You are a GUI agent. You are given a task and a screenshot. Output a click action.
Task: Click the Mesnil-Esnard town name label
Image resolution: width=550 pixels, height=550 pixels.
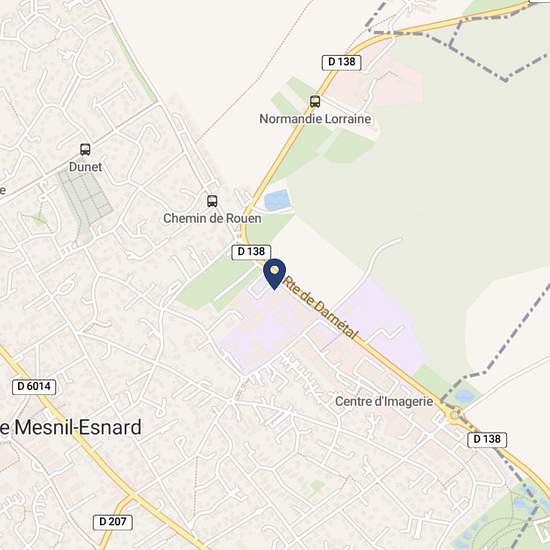71,428
